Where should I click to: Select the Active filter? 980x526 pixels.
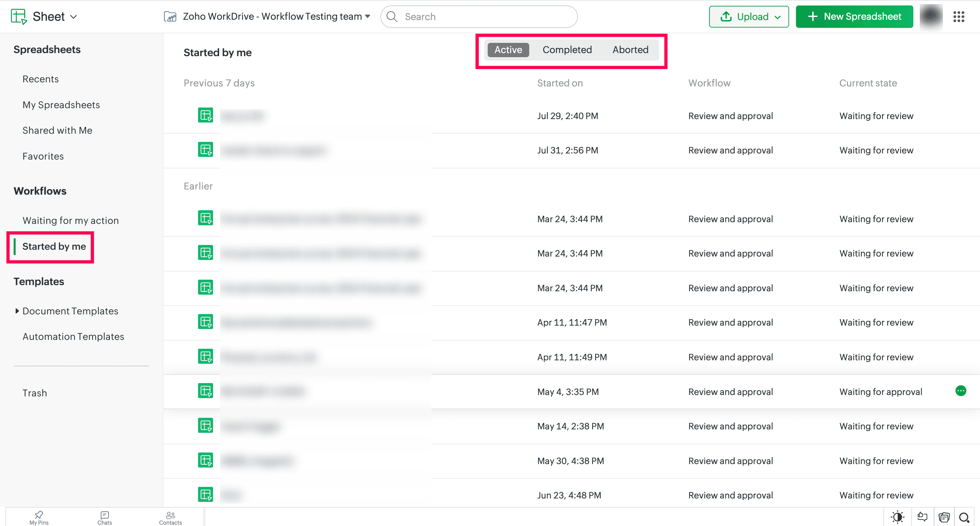508,50
